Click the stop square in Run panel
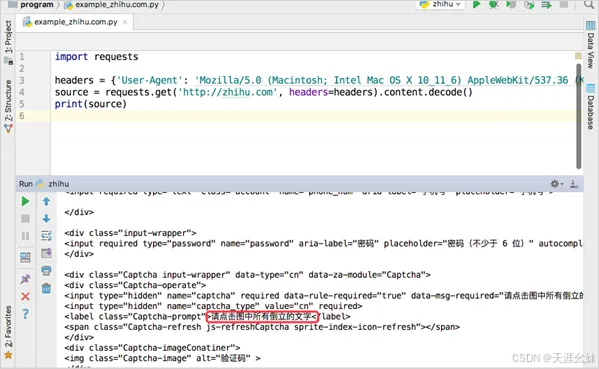599x369 pixels. pos(25,218)
